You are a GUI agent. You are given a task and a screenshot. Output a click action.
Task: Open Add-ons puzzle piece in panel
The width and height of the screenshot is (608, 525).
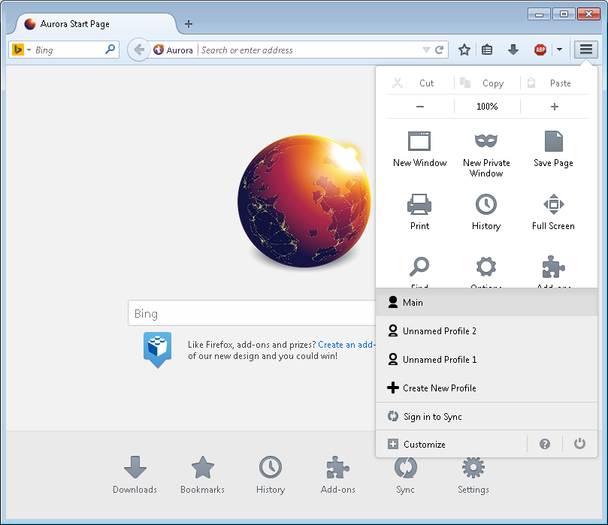(553, 268)
